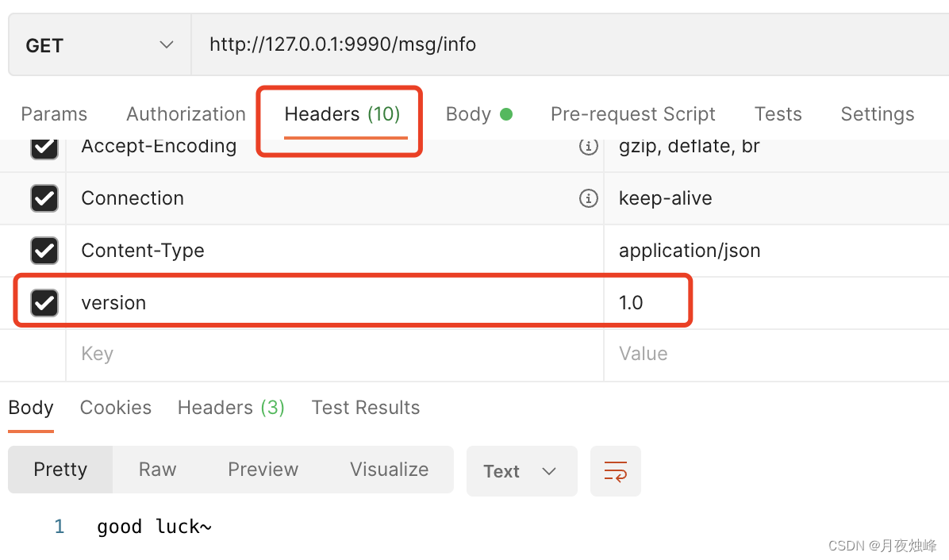This screenshot has height=560, width=949.
Task: Open the GET method dropdown
Action: tap(99, 45)
